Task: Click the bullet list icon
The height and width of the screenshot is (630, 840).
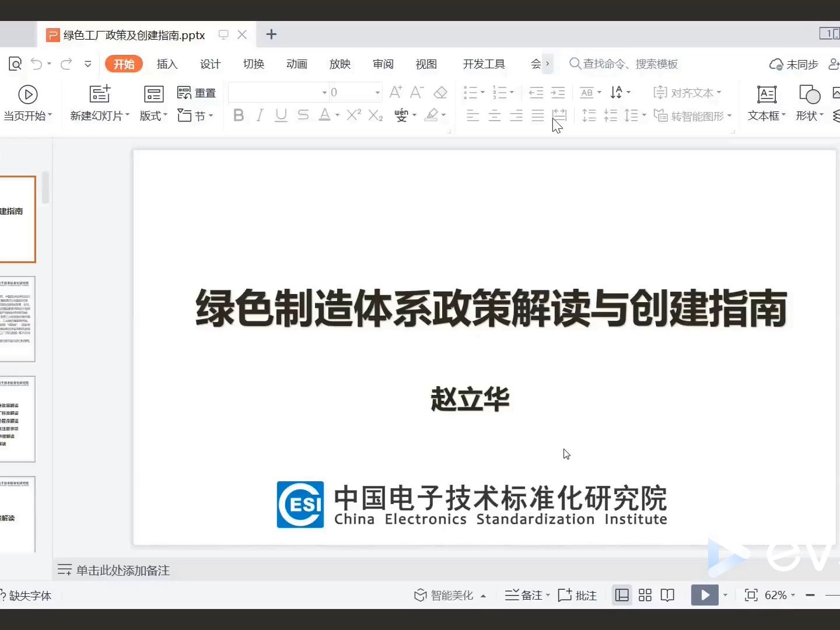Action: [471, 92]
